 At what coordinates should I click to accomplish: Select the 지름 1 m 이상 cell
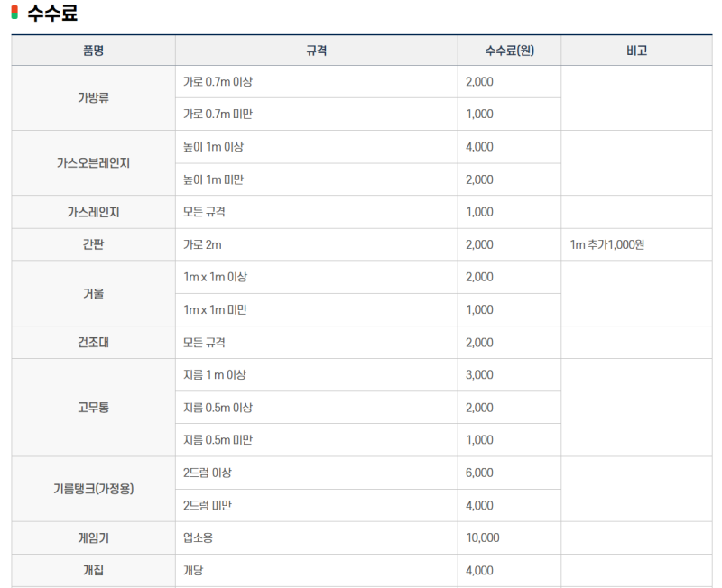(x=317, y=375)
